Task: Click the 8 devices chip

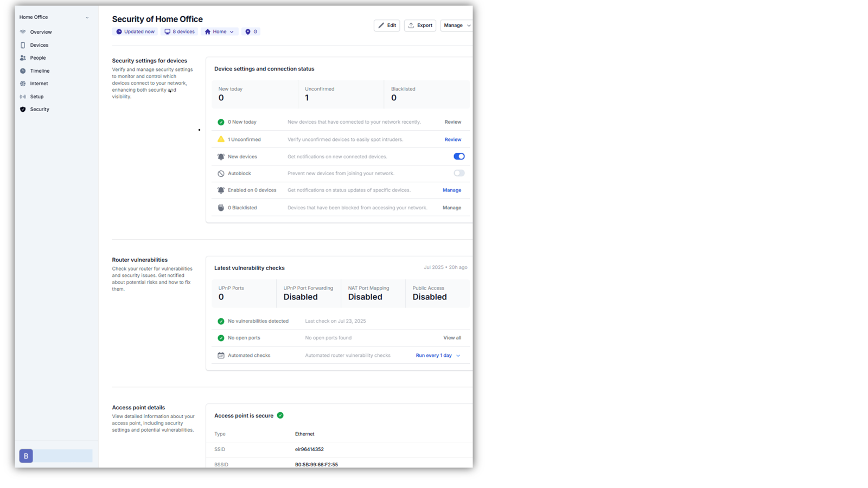Action: pyautogui.click(x=180, y=32)
